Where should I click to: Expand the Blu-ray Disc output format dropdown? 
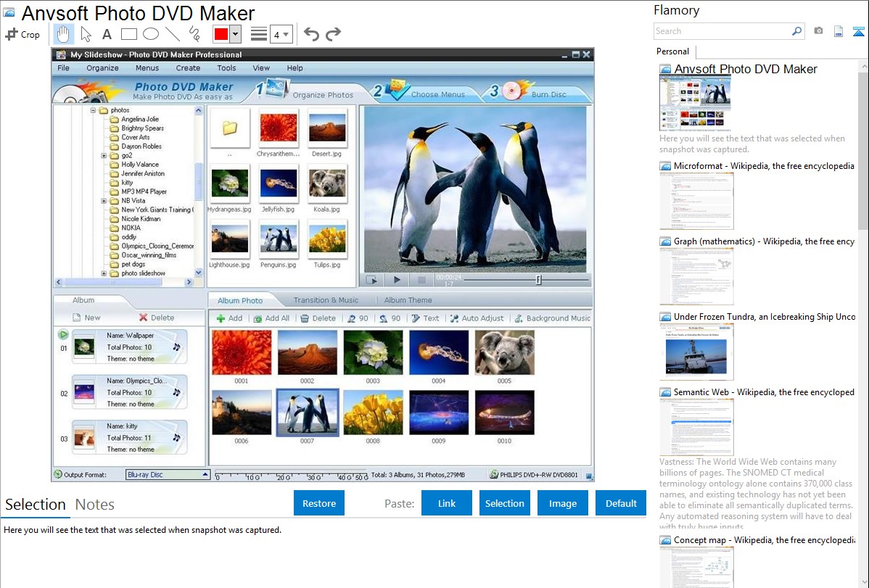[205, 475]
